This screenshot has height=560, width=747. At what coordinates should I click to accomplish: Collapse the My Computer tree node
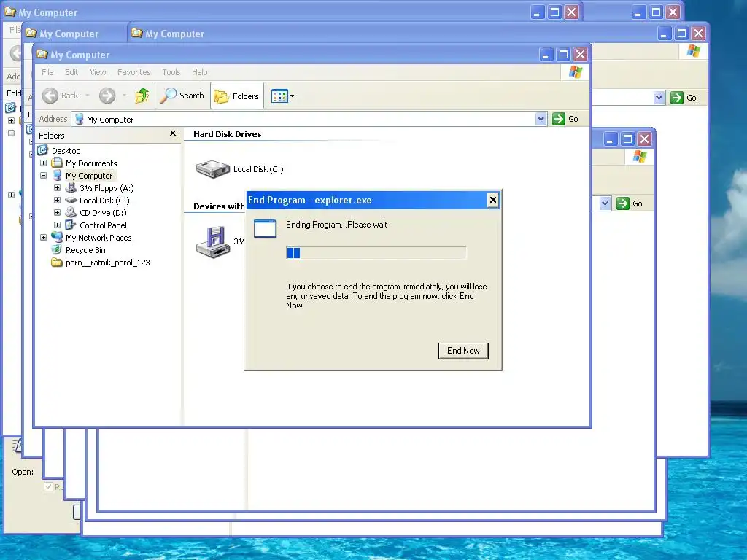(43, 175)
